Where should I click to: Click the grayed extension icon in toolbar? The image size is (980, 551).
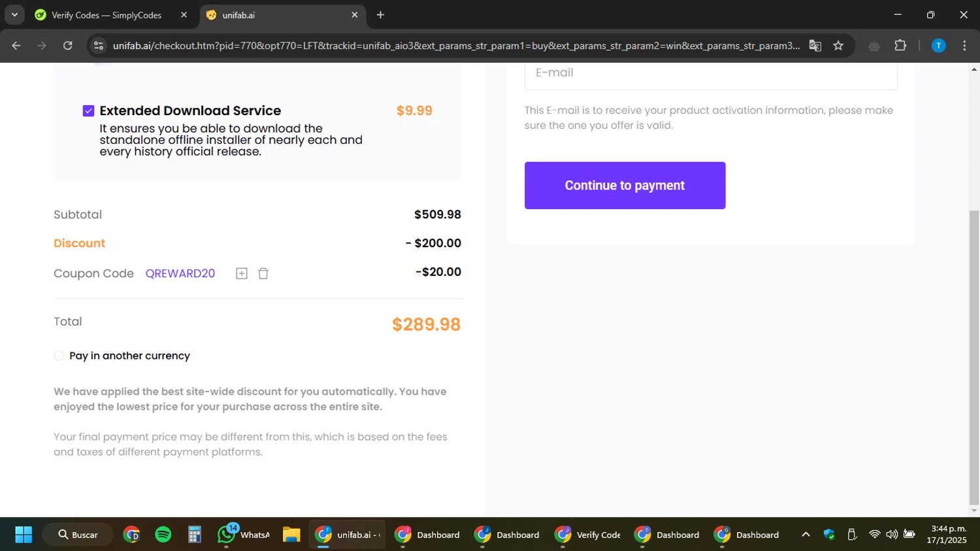pyautogui.click(x=874, y=46)
